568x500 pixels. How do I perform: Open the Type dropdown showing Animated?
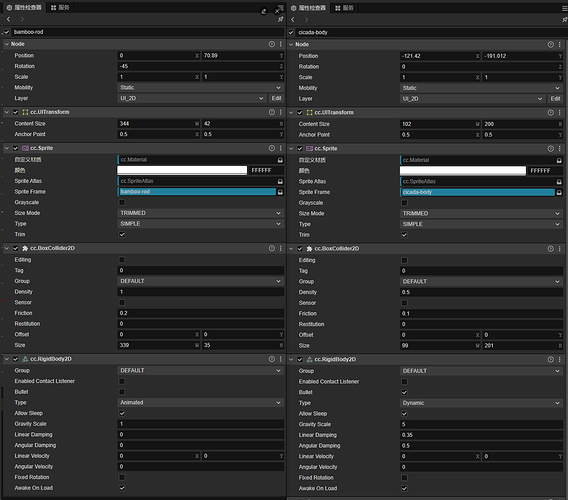(x=201, y=403)
